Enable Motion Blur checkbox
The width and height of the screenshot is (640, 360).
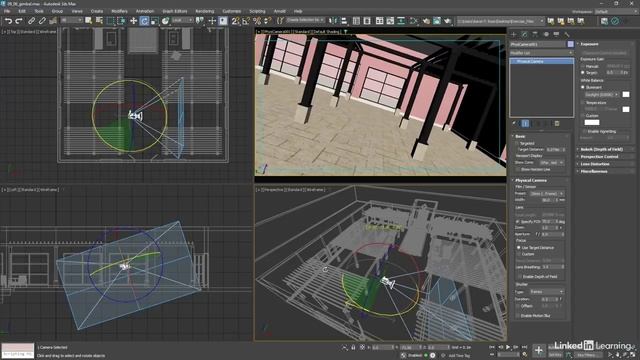coord(518,316)
